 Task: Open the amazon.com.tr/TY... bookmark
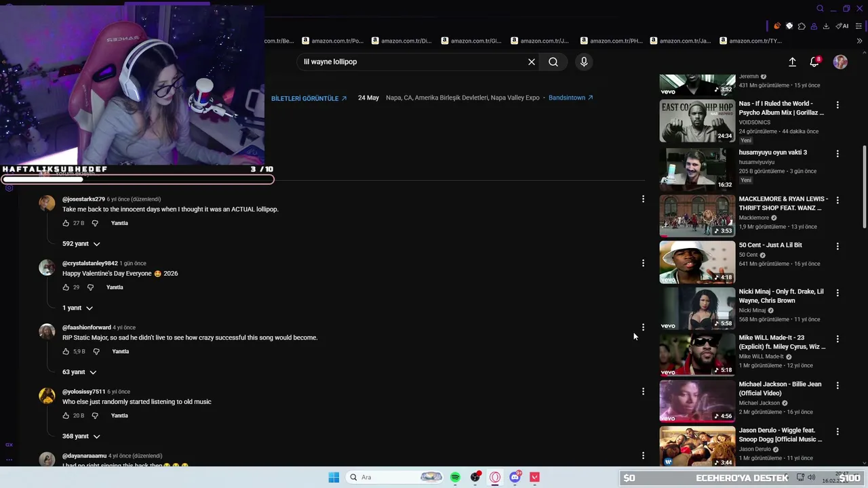click(751, 41)
